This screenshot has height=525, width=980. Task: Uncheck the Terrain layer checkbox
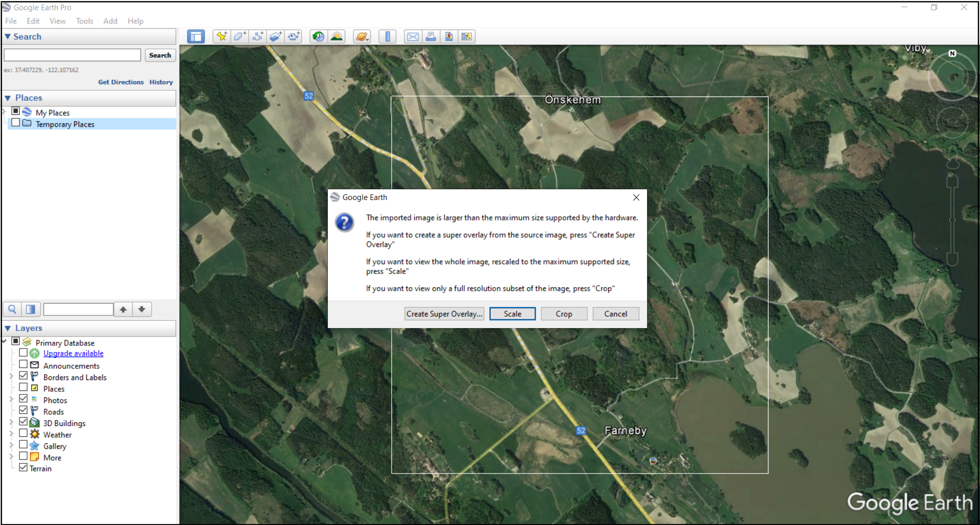click(23, 467)
